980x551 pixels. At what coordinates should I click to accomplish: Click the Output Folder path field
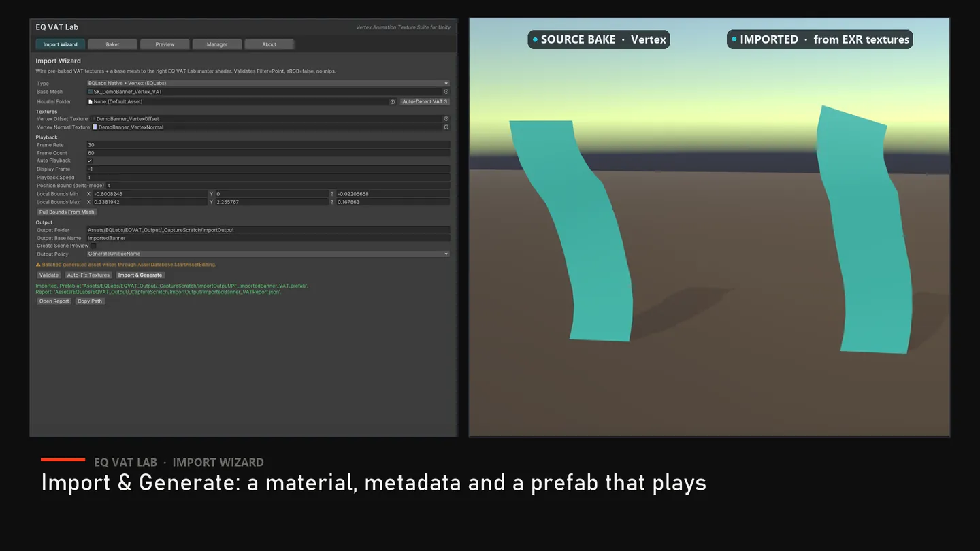tap(268, 230)
